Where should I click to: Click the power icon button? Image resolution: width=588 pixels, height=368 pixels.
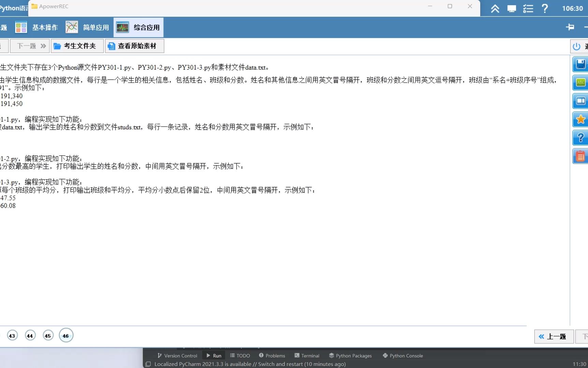point(577,46)
